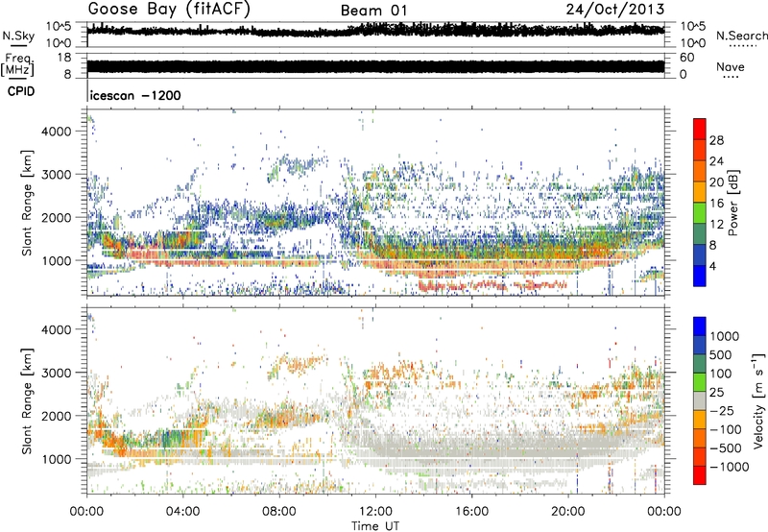Select the N.Search legend label

coord(742,36)
